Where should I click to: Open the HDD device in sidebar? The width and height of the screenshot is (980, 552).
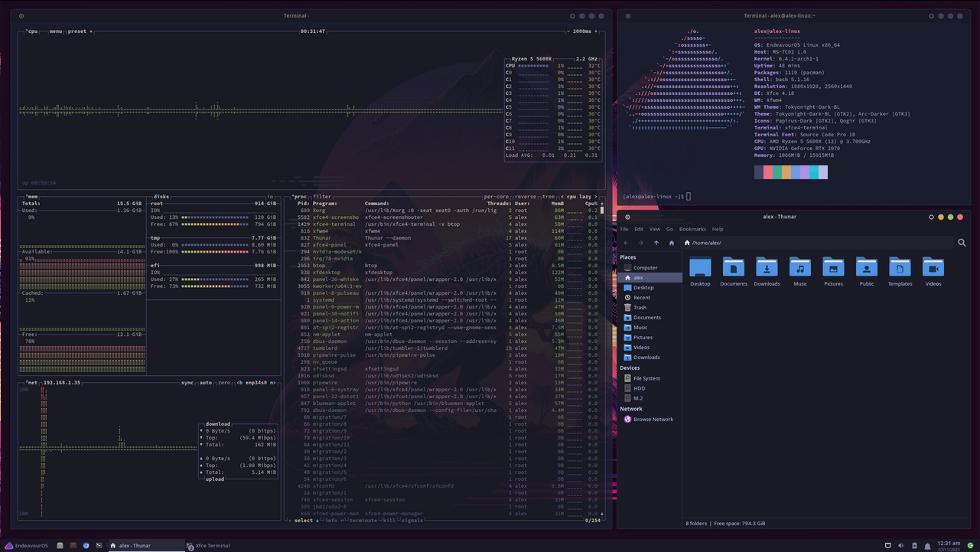coord(650,388)
